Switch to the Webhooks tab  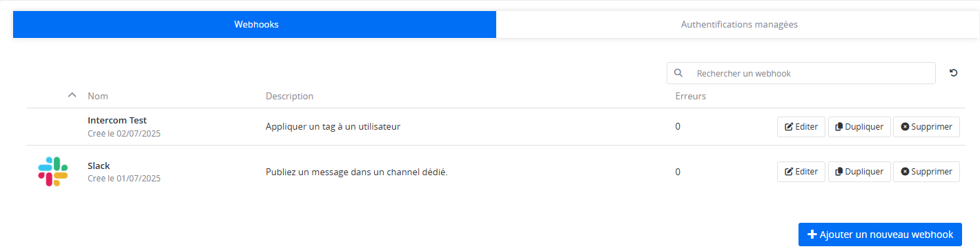tap(255, 24)
